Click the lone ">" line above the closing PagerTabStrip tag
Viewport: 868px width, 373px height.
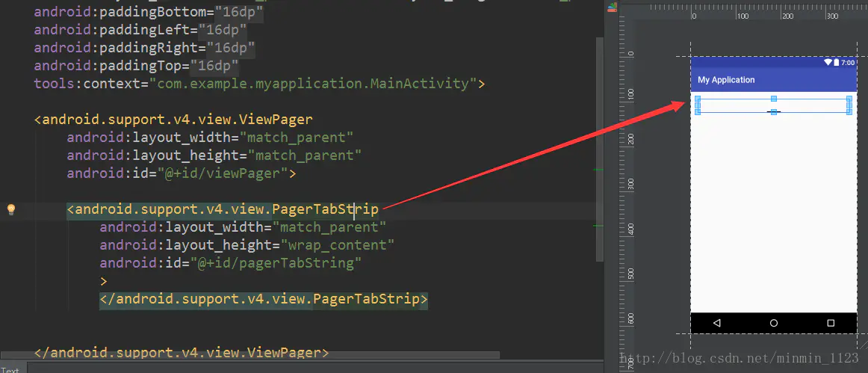[x=103, y=281]
